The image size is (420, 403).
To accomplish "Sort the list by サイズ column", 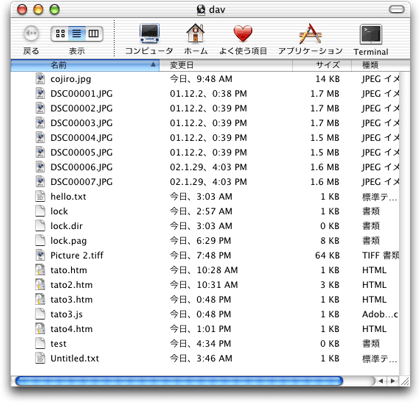I will click(322, 65).
